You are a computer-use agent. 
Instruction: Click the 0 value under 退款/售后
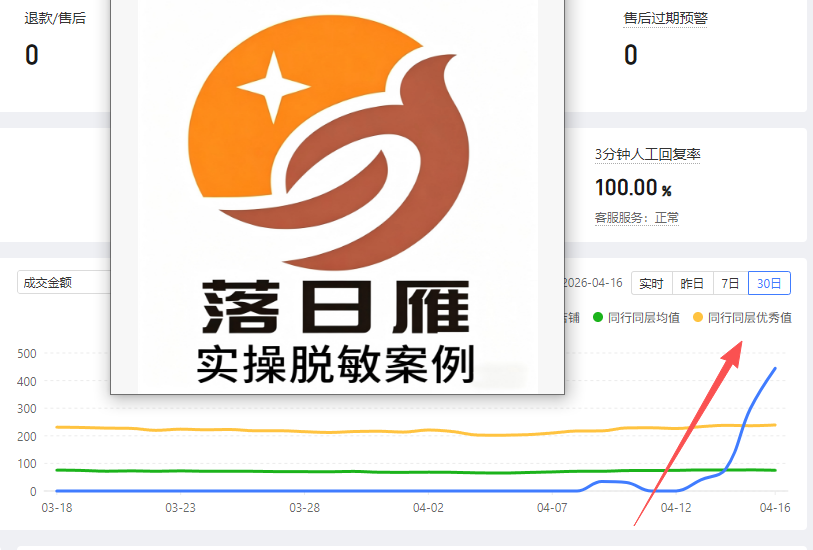32,55
